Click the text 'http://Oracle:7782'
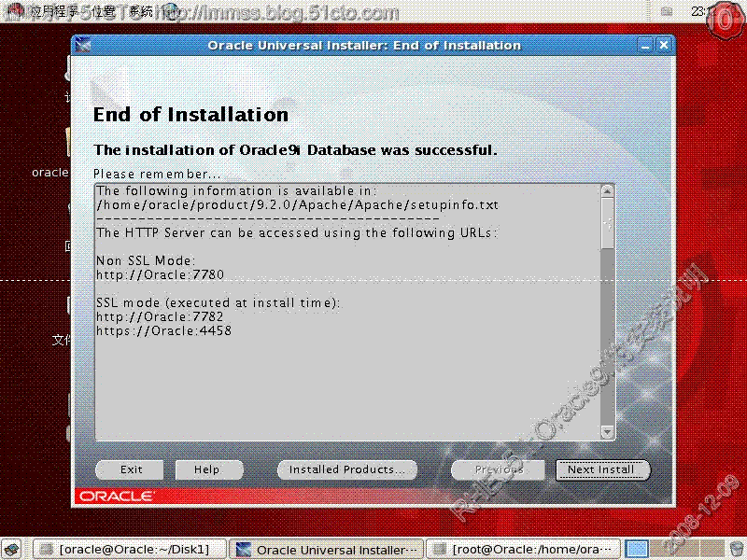The width and height of the screenshot is (747, 560). coord(160,316)
